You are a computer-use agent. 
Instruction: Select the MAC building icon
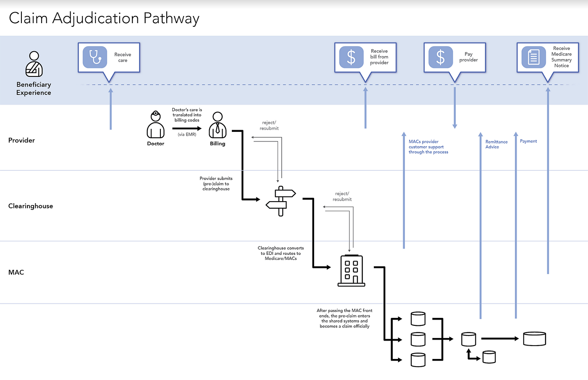pyautogui.click(x=351, y=271)
